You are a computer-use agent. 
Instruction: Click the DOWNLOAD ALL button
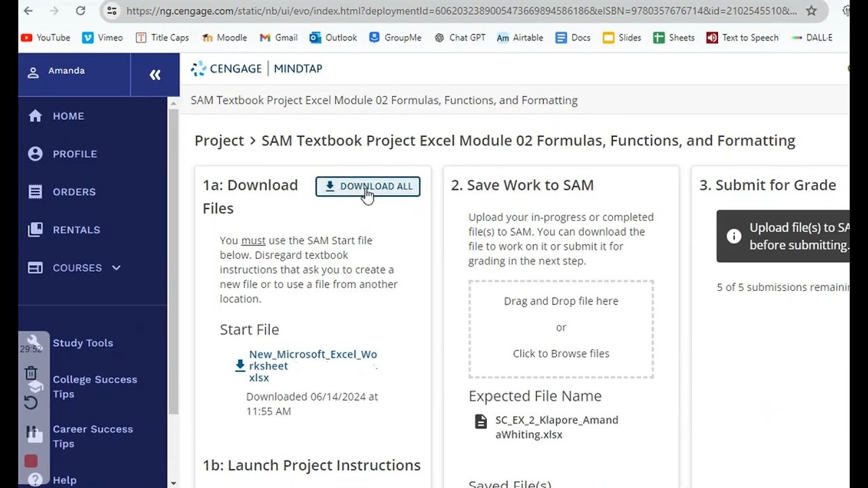[x=368, y=186]
